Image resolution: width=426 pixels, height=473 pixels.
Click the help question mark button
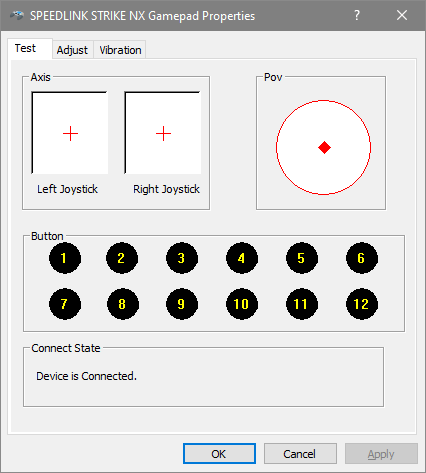tap(357, 15)
